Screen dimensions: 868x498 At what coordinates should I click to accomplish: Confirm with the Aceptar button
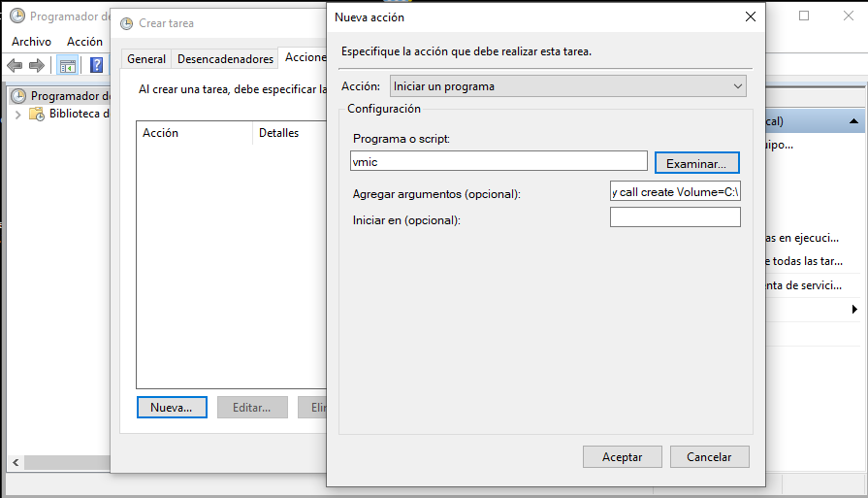622,456
